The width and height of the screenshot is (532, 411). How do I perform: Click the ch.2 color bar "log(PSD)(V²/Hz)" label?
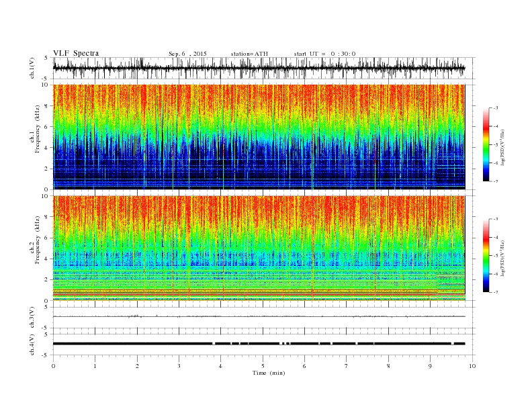(x=503, y=258)
